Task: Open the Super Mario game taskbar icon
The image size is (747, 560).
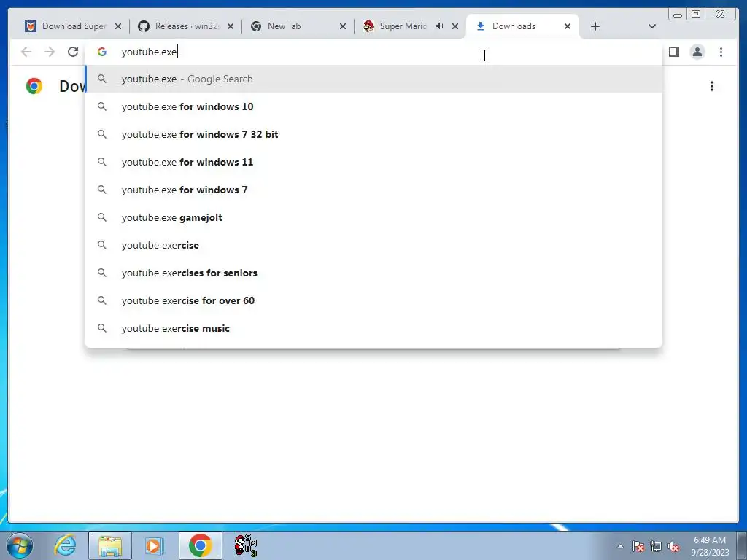Action: tap(246, 545)
